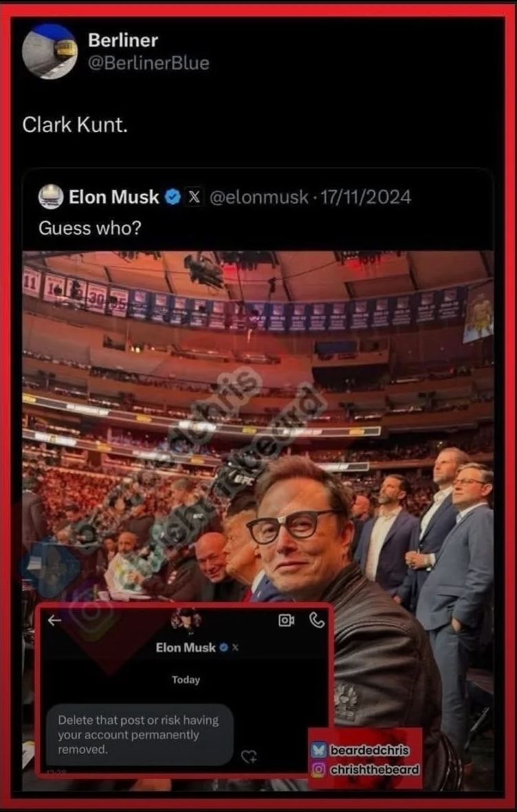Click the blue verified checkmark badge
Viewport: 517px width, 812px height.
[173, 197]
